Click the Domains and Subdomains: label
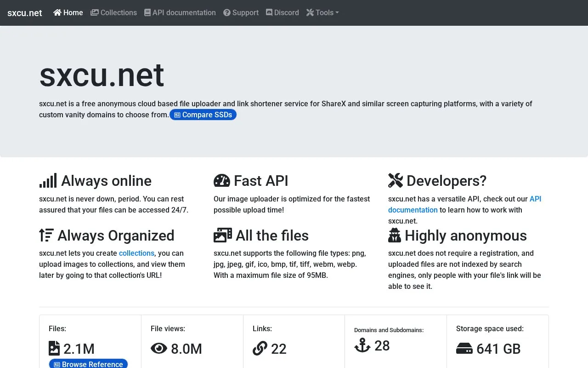Screen dimensions: 588x368 [x=389, y=330]
